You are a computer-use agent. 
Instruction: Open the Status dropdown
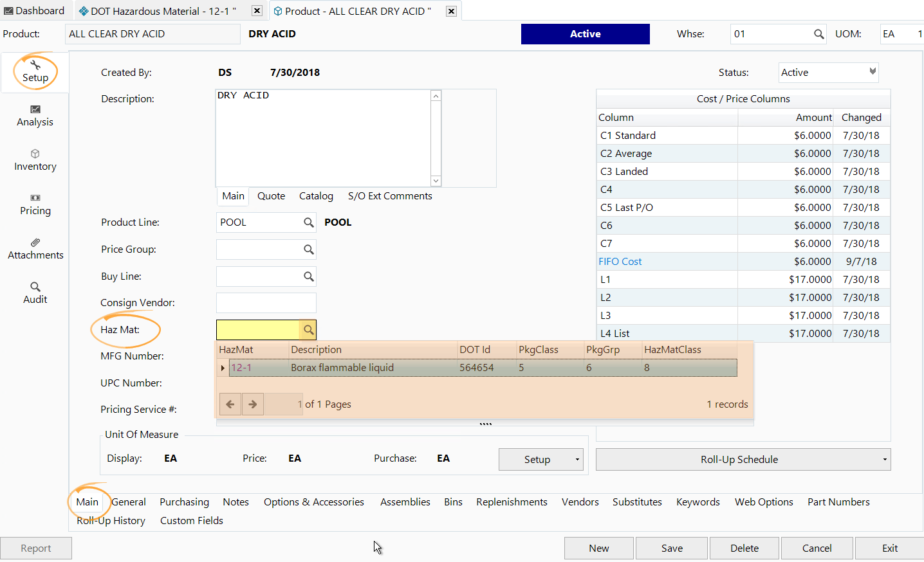(x=873, y=72)
